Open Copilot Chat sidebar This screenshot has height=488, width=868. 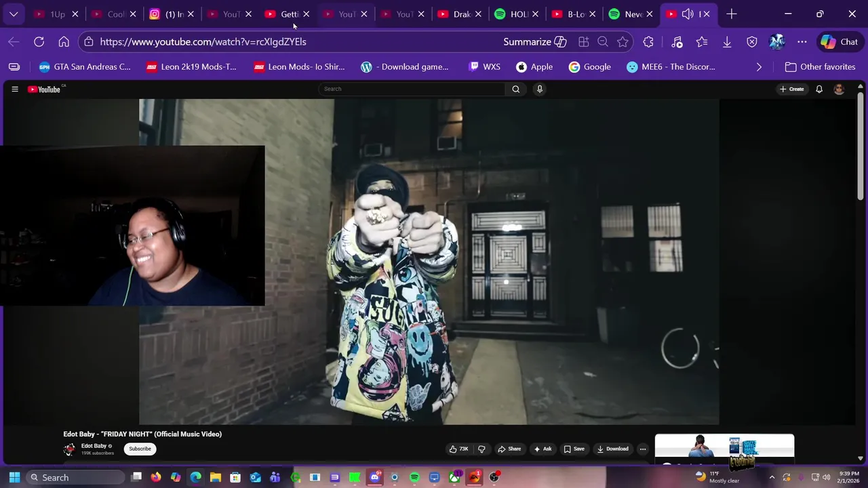click(840, 42)
